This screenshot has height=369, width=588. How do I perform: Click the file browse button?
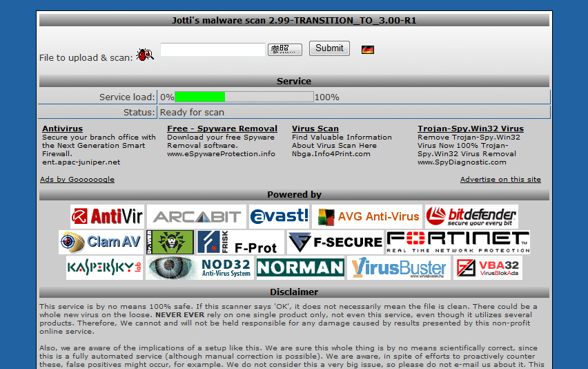tap(285, 50)
